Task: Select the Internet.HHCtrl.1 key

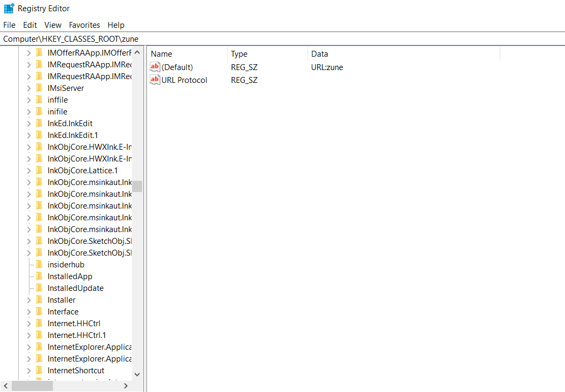Action: coord(77,335)
